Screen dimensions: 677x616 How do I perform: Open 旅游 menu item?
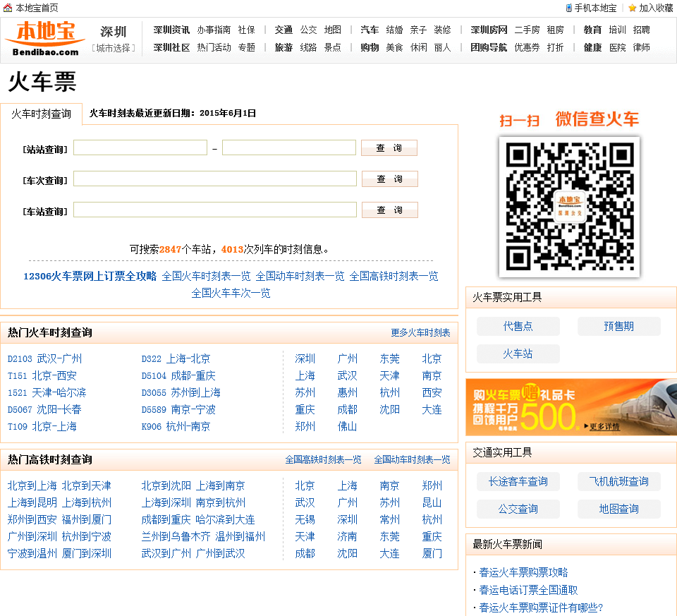[x=283, y=47]
